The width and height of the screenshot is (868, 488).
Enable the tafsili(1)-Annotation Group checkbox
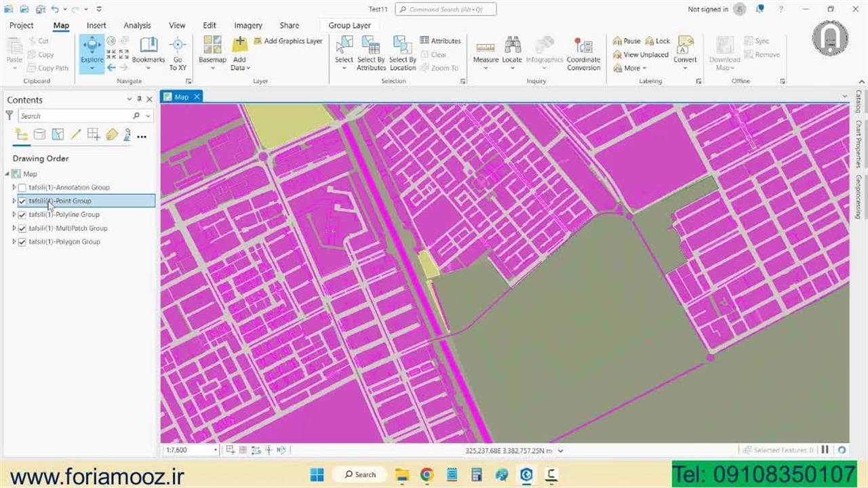click(x=22, y=188)
